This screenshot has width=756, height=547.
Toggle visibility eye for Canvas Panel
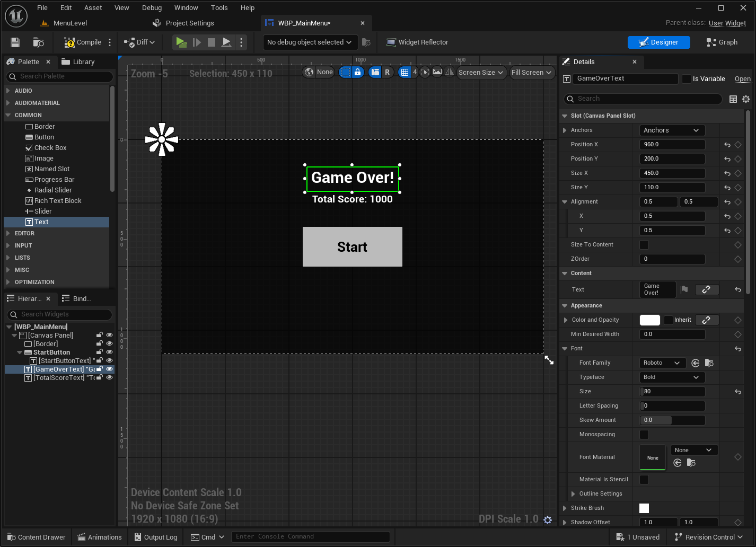pos(109,335)
